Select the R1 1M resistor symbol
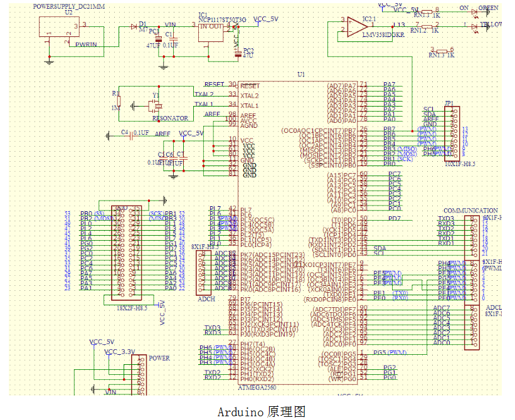Image resolution: width=515 pixels, height=420 pixels. click(119, 102)
